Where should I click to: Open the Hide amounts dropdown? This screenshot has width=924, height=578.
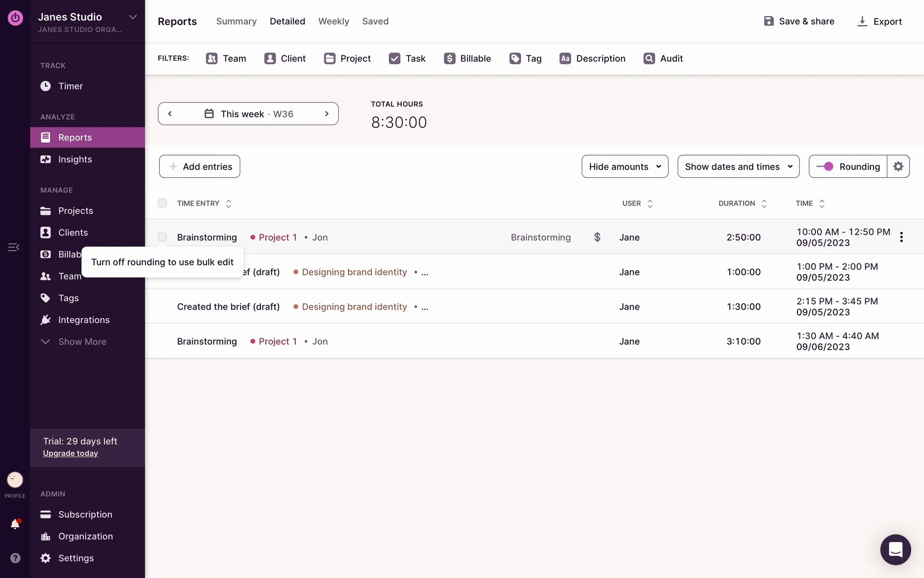(625, 166)
